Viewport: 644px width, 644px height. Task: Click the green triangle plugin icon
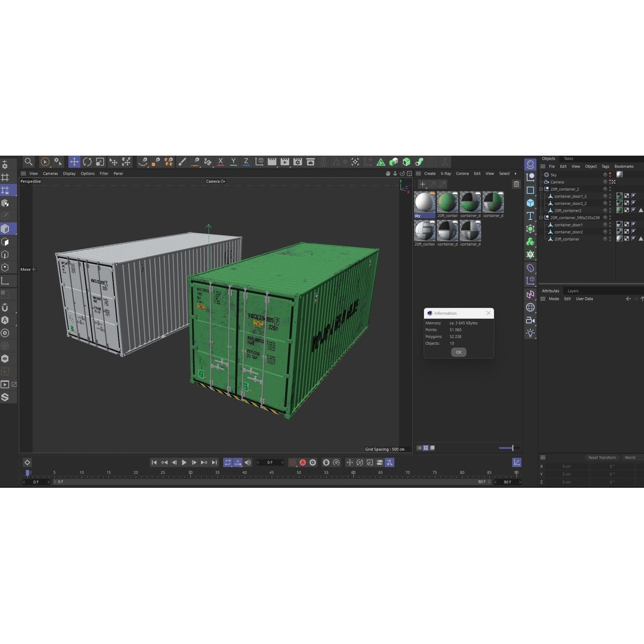point(380,162)
